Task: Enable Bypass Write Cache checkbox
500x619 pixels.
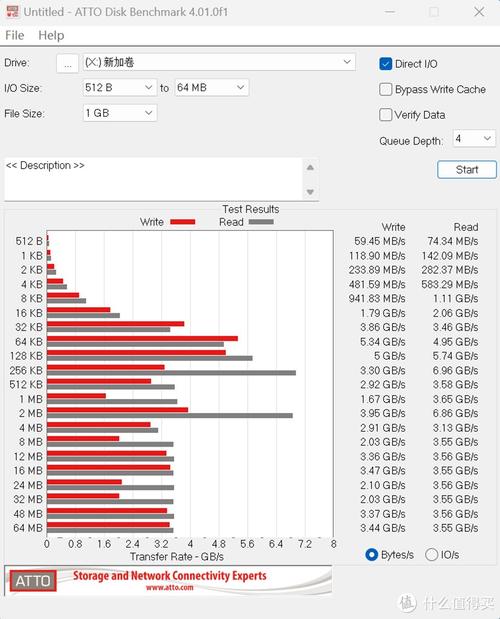Action: (x=386, y=90)
